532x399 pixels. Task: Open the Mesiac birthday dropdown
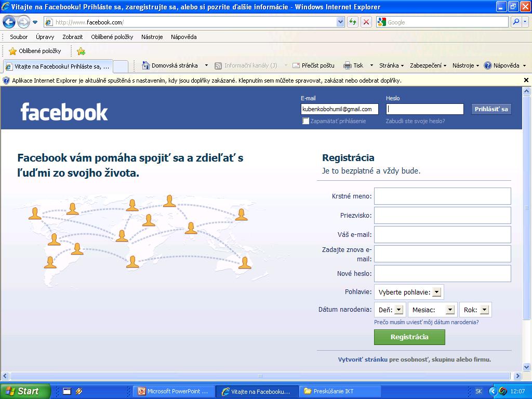433,310
